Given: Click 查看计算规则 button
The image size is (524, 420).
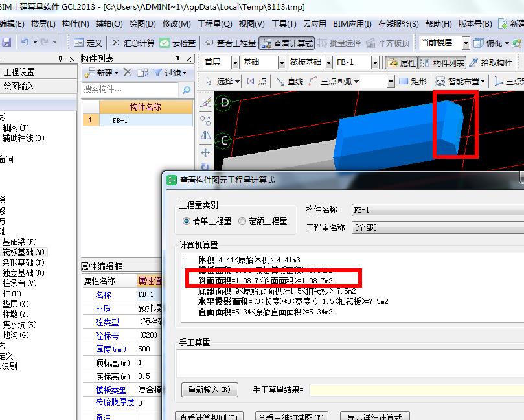Looking at the screenshot, I should [209, 415].
